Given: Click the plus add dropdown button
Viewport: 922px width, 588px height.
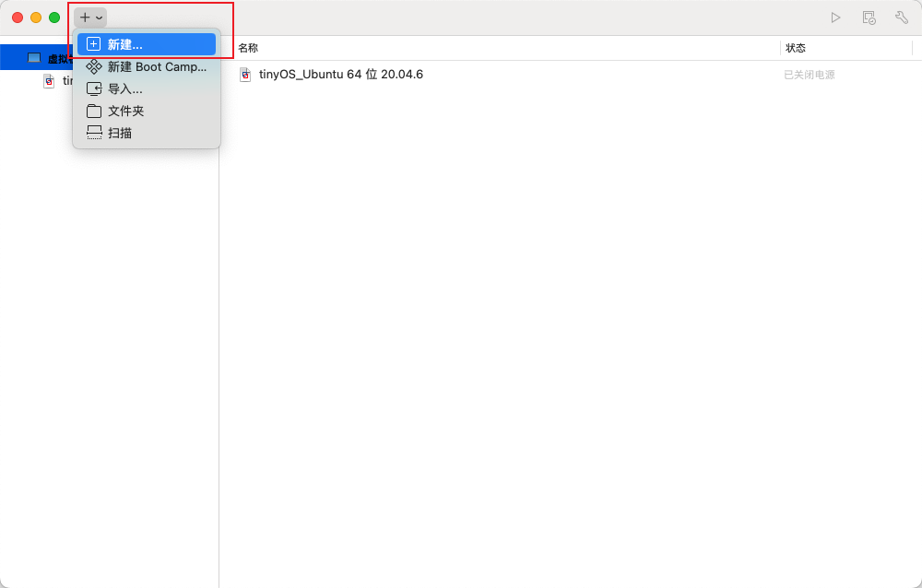Looking at the screenshot, I should (x=90, y=18).
